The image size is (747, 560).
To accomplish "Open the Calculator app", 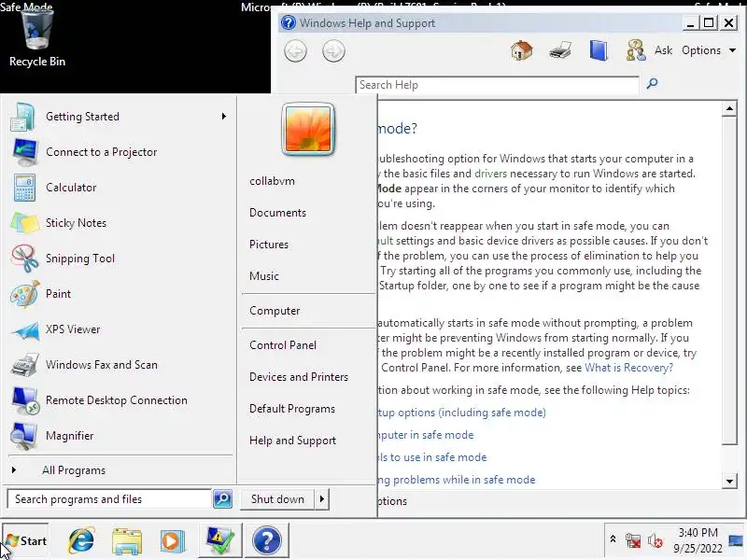I will [119, 188].
